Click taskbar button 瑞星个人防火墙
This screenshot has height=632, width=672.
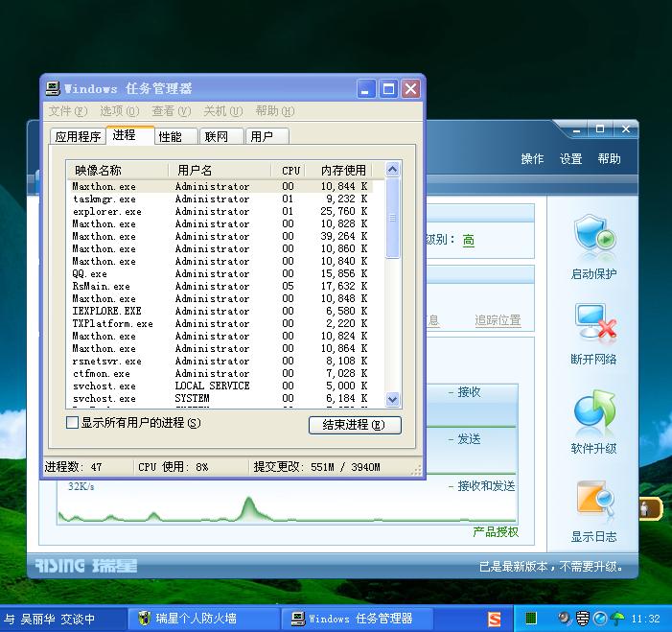click(204, 619)
